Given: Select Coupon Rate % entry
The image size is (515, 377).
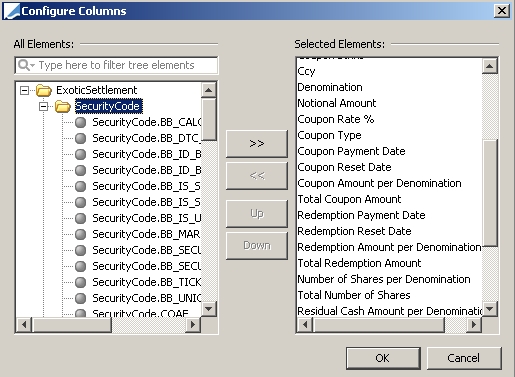Looking at the screenshot, I should pyautogui.click(x=336, y=119).
